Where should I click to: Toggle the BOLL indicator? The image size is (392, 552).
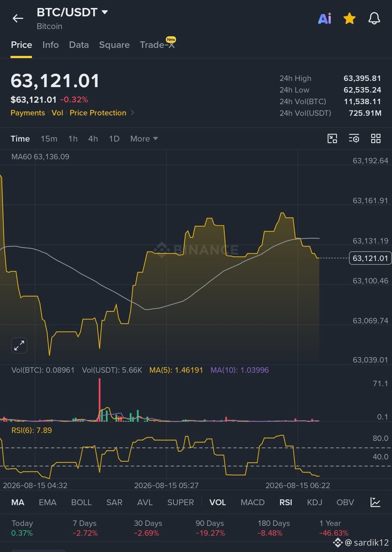point(81,502)
